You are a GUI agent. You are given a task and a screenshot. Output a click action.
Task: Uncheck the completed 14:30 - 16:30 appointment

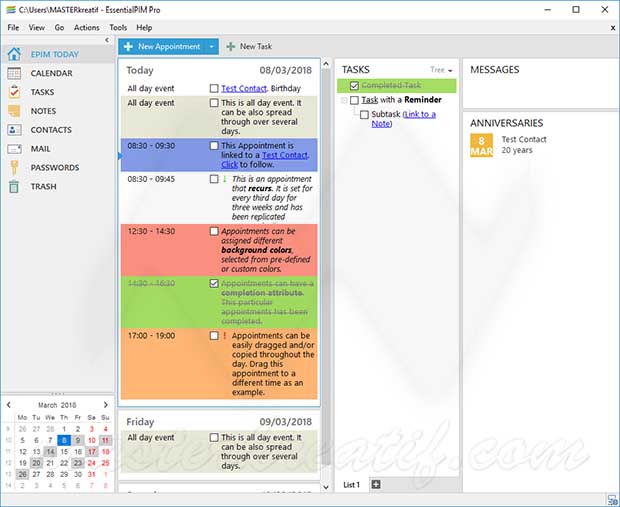pyautogui.click(x=214, y=283)
